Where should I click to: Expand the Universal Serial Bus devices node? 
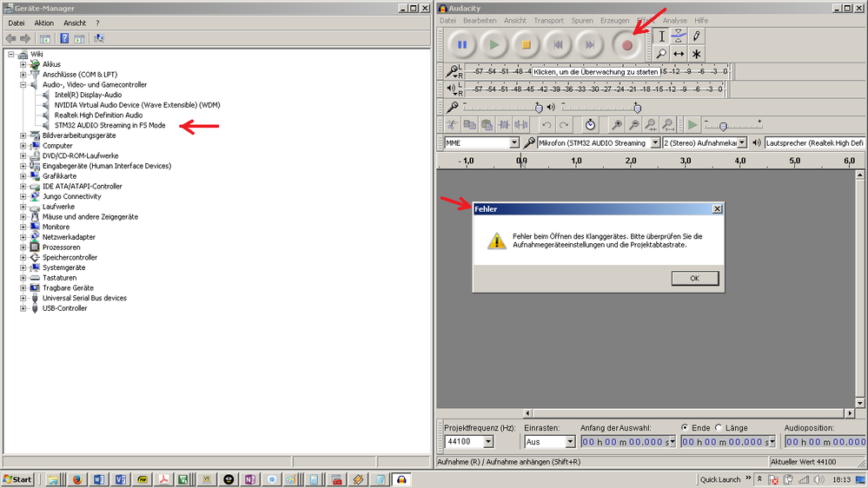coord(23,298)
